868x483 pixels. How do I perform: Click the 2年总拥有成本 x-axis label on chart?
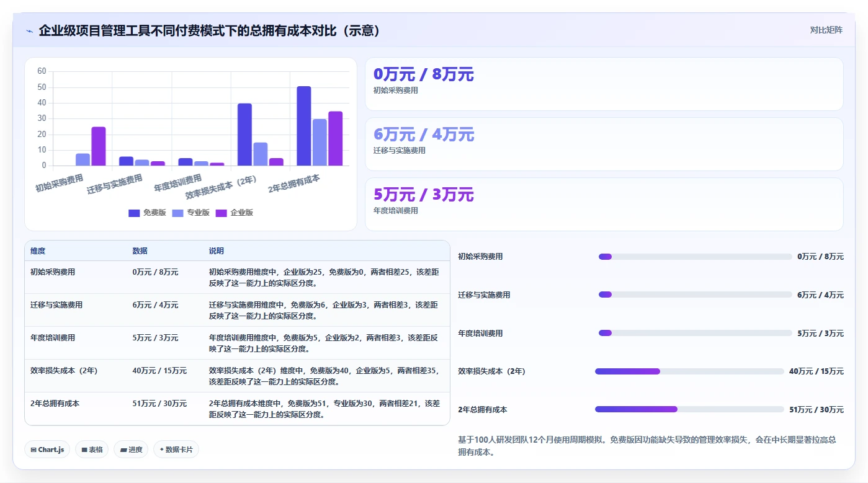click(x=294, y=184)
